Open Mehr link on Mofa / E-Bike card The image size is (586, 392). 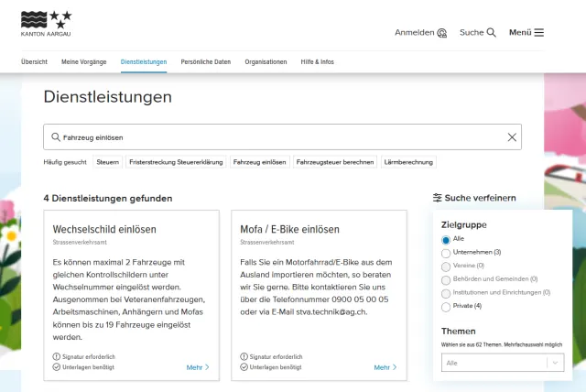click(x=385, y=367)
